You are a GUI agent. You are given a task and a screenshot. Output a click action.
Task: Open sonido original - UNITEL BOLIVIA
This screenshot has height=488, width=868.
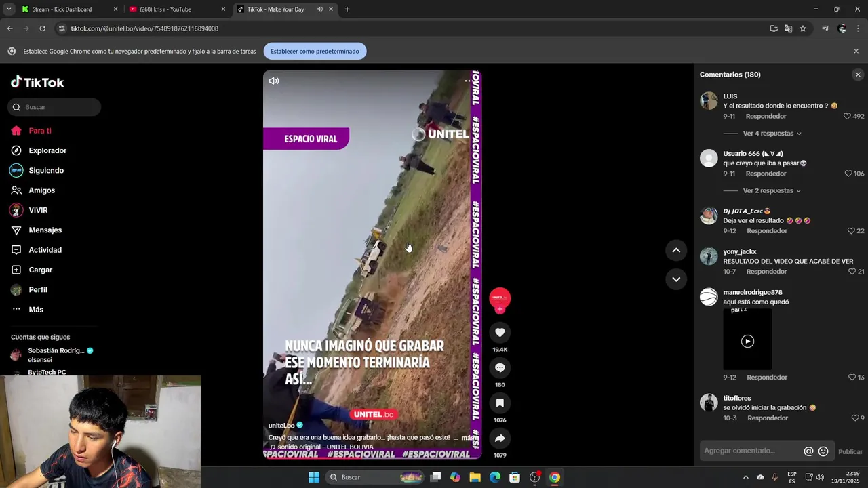coord(321,447)
